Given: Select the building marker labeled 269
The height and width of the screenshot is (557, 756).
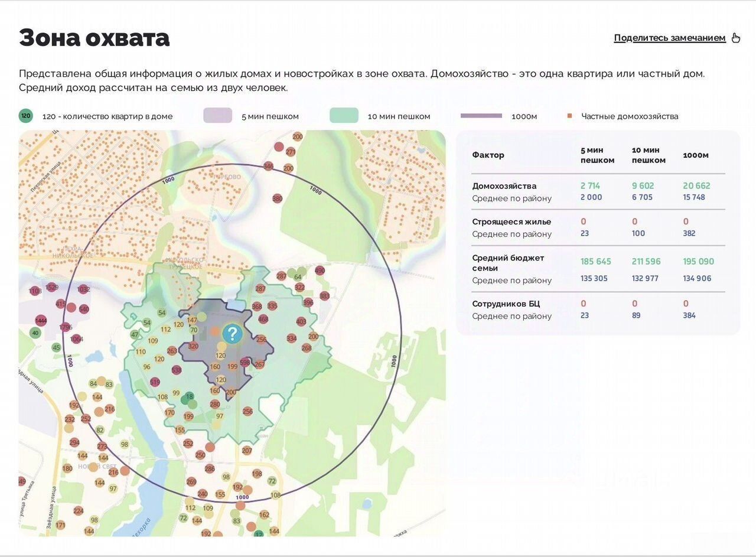Looking at the screenshot, I should [191, 482].
